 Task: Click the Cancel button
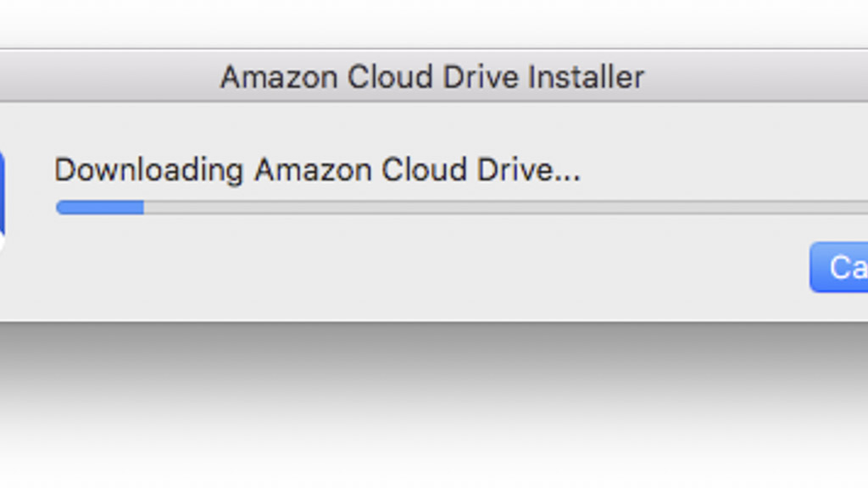[841, 268]
